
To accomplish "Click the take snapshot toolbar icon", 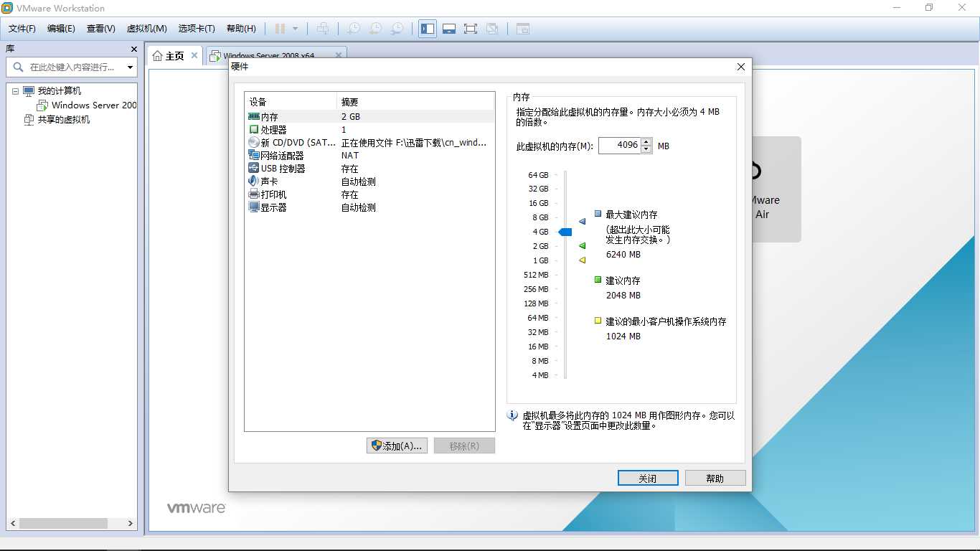I will (x=354, y=29).
